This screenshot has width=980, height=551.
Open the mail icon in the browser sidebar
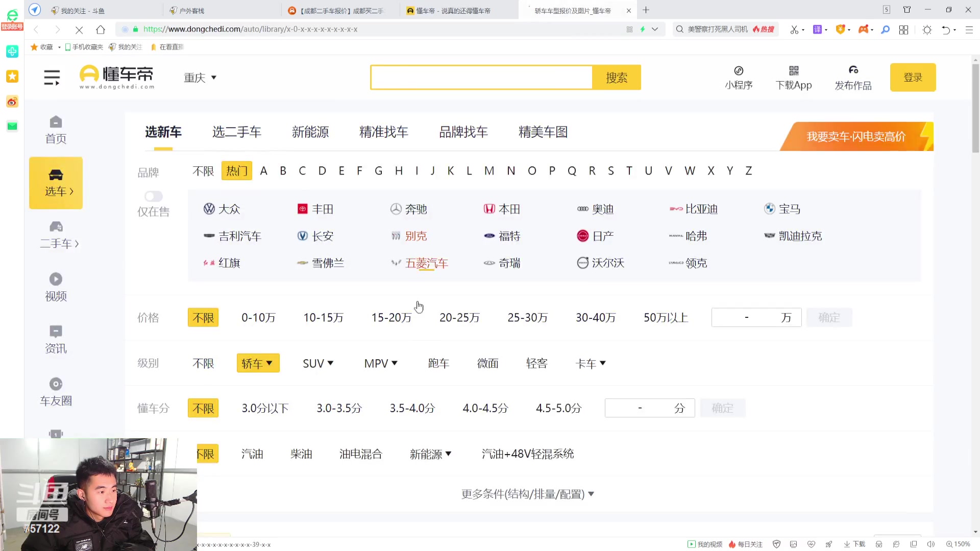(x=12, y=126)
